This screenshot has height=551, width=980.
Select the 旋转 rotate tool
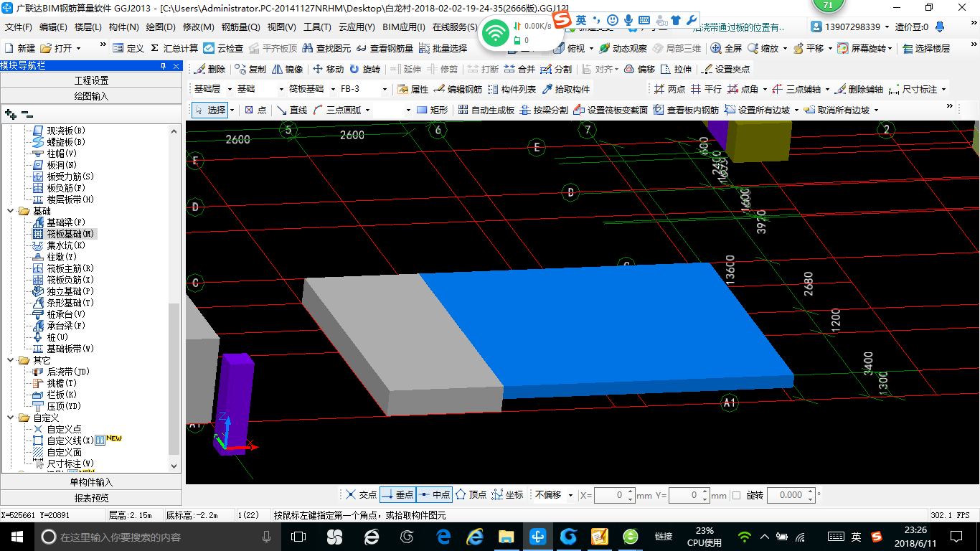pyautogui.click(x=364, y=70)
